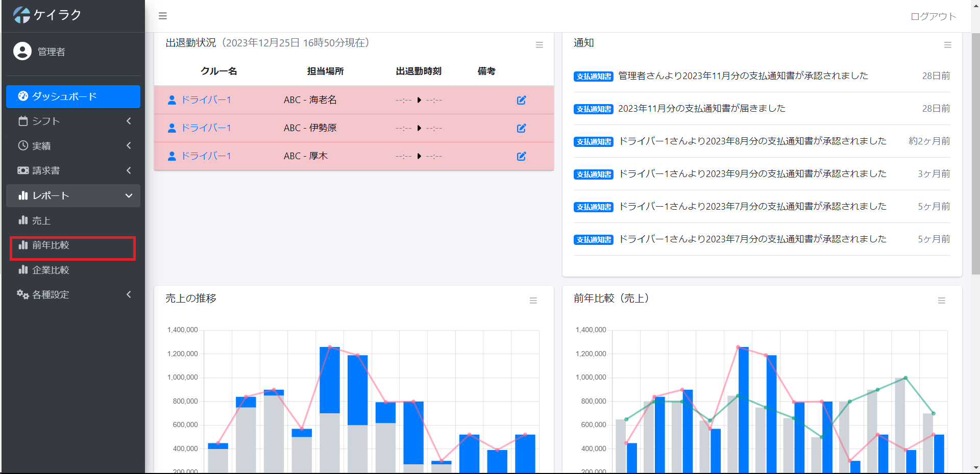This screenshot has width=980, height=474.
Task: Open the 通知 panel menu icon
Action: coord(947,45)
